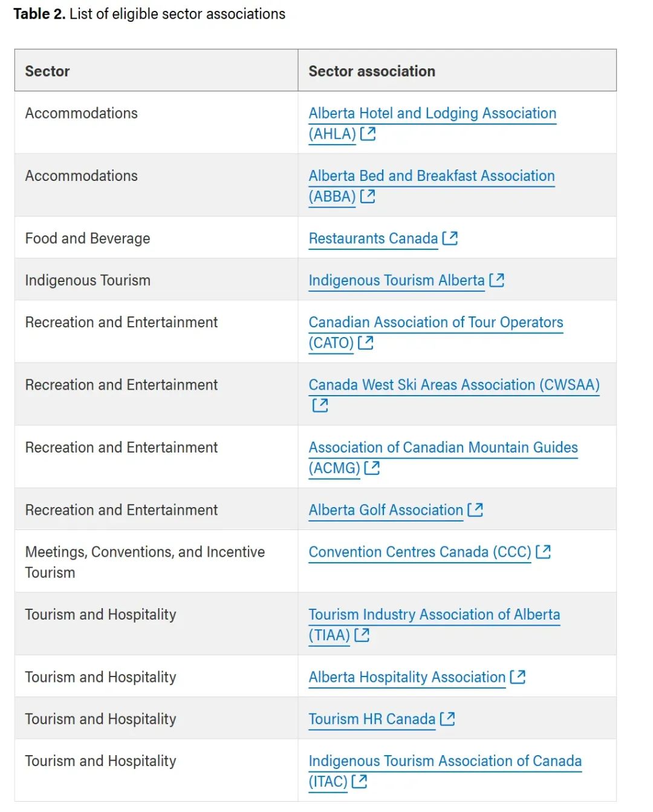Visit Canadian Association of Tour Operators link

pyautogui.click(x=435, y=323)
